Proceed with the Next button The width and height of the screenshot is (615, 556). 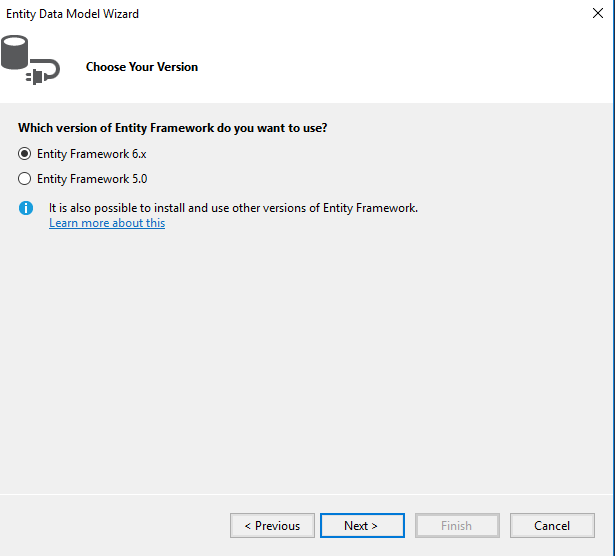coord(362,525)
